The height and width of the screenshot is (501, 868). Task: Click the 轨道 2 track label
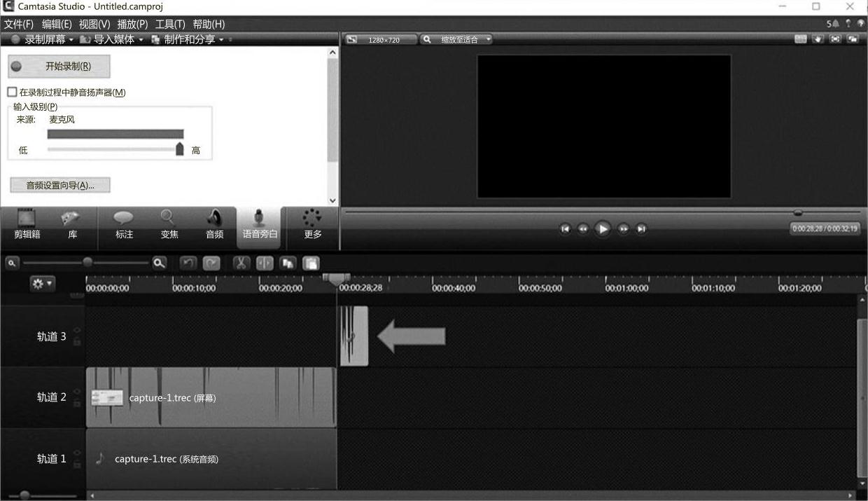tap(51, 397)
